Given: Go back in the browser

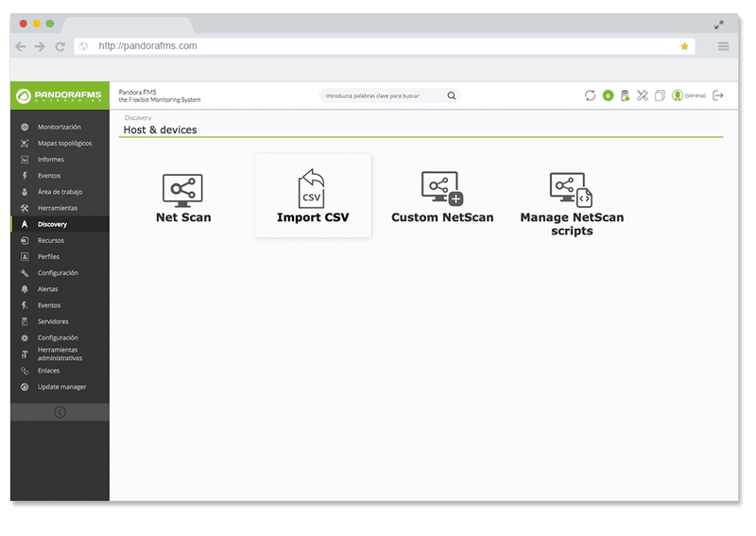Looking at the screenshot, I should pos(20,46).
